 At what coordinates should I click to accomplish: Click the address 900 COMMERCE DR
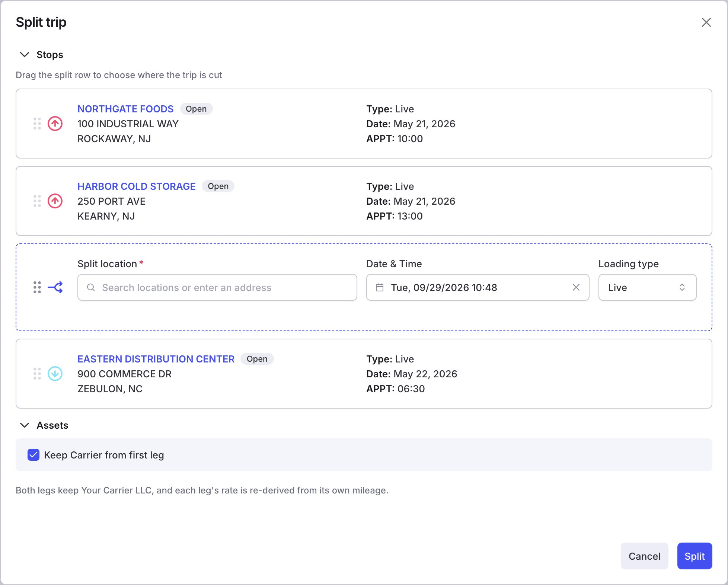tap(124, 374)
